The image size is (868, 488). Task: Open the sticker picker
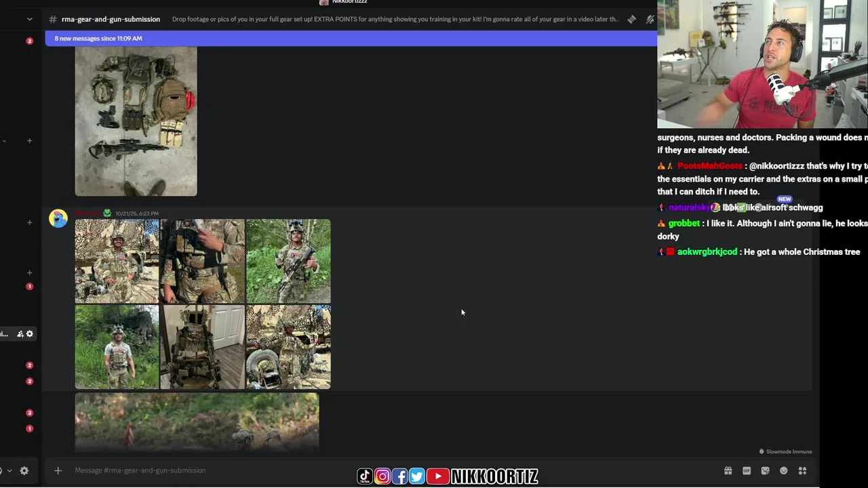click(x=766, y=470)
